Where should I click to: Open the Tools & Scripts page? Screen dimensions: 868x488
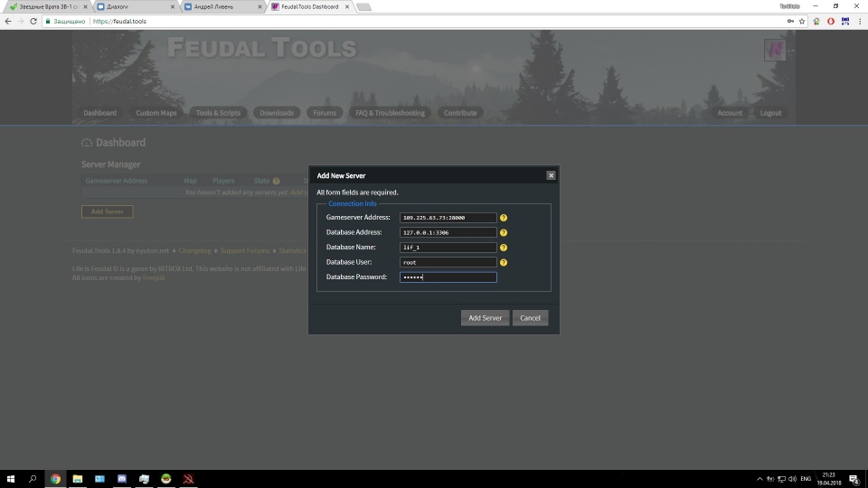coord(218,113)
